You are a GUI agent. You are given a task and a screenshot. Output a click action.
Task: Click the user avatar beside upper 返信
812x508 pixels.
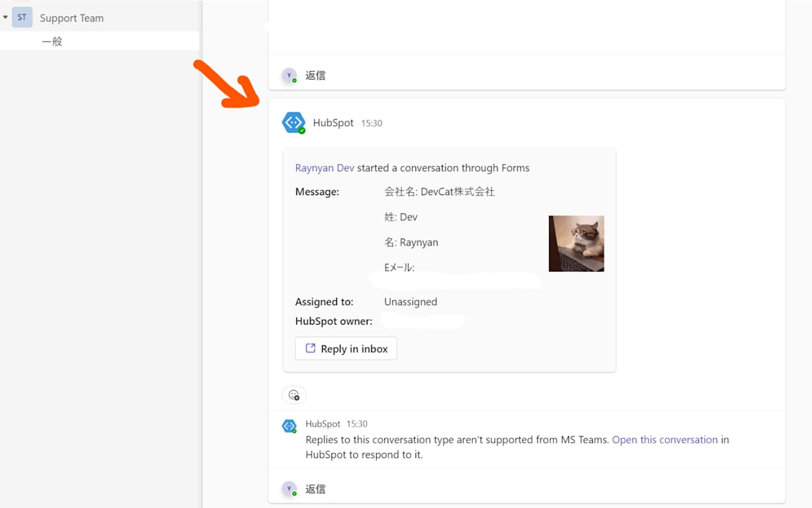[289, 75]
